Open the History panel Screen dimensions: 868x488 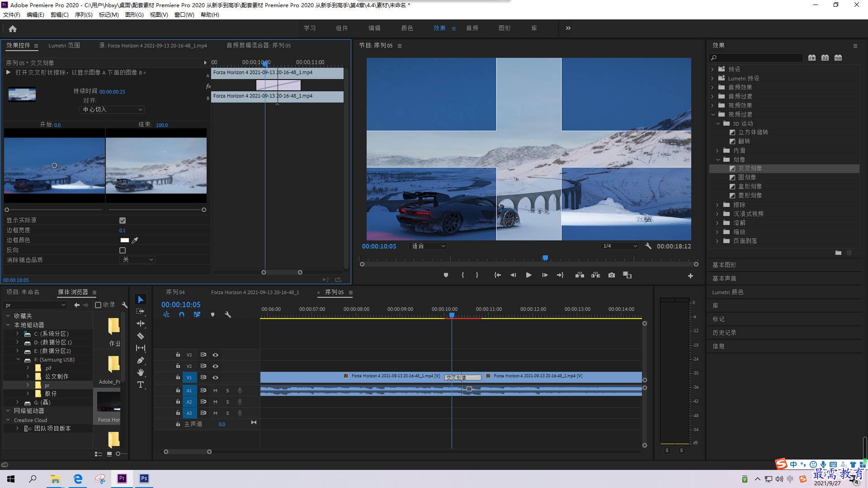tap(724, 333)
